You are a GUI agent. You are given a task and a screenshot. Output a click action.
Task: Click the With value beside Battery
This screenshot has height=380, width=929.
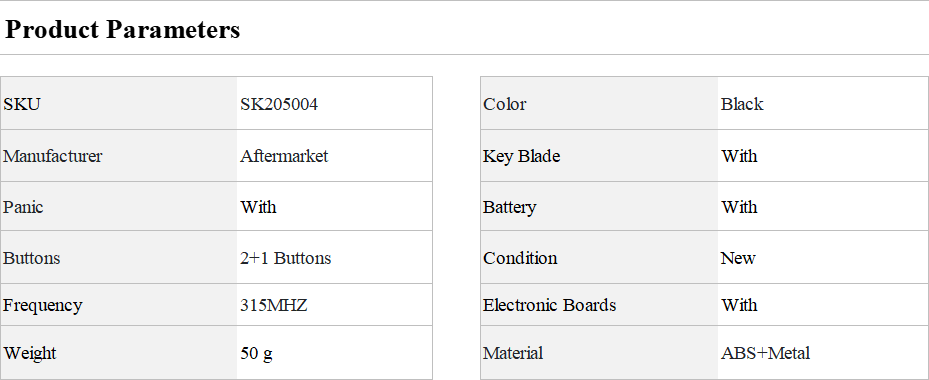[739, 207]
